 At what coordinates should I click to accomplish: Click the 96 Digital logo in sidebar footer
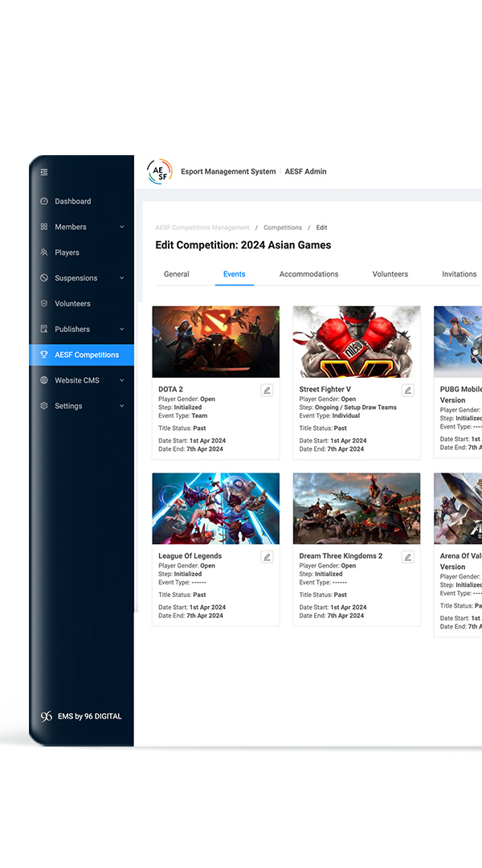[47, 716]
